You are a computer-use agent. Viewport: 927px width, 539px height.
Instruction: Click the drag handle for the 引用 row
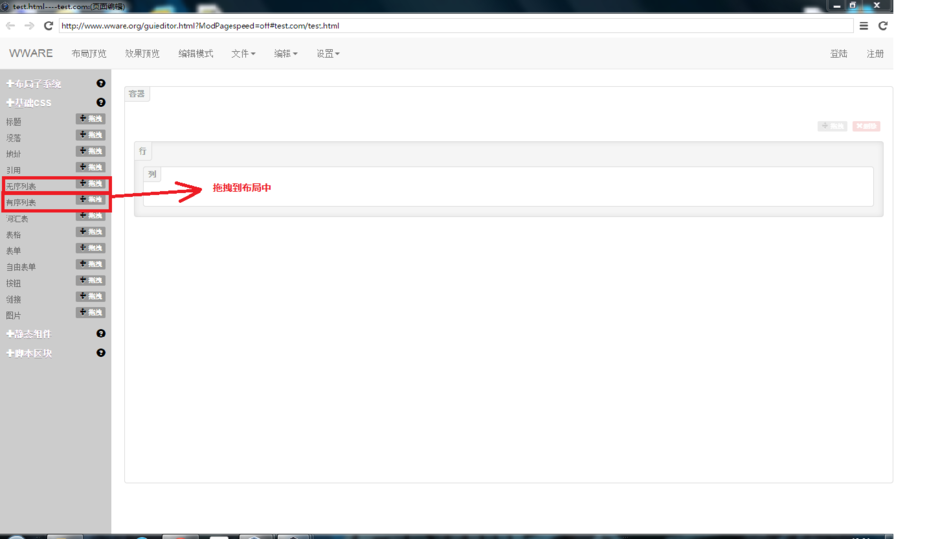click(x=90, y=167)
